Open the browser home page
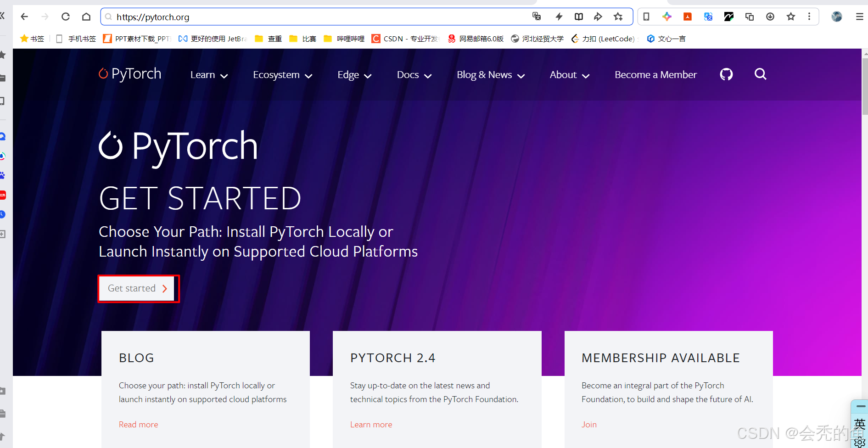 (86, 17)
